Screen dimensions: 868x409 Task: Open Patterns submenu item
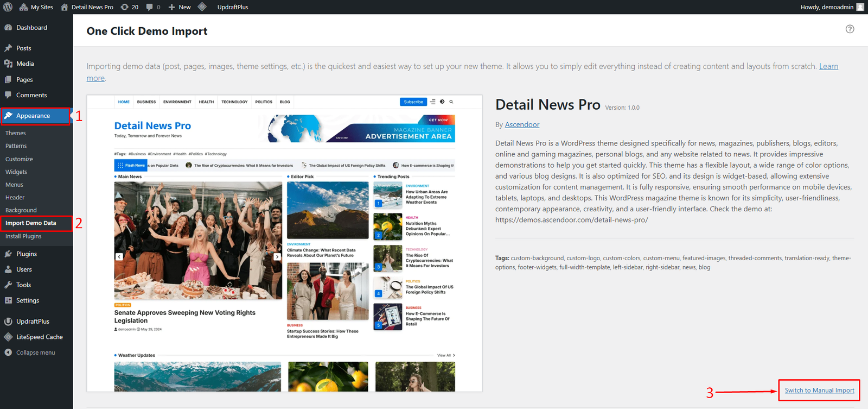[x=16, y=146]
